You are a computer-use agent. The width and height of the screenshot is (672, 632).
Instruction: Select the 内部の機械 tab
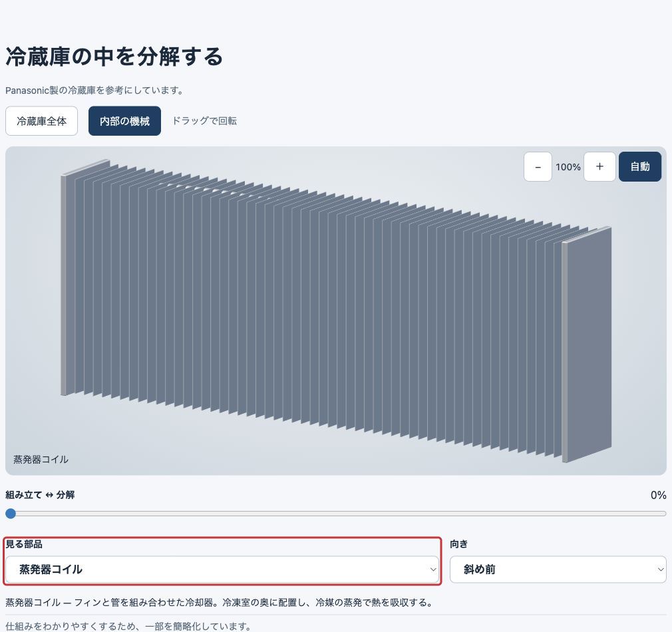click(124, 121)
